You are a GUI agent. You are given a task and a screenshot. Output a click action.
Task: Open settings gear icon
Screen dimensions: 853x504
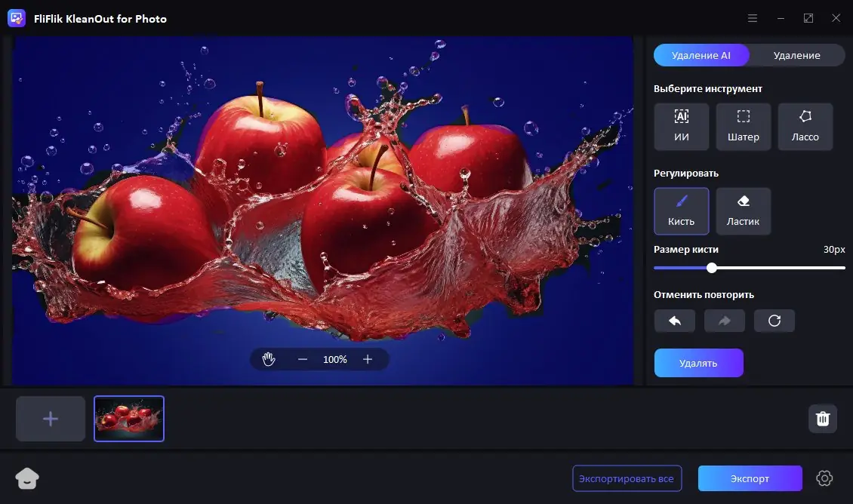click(x=824, y=478)
